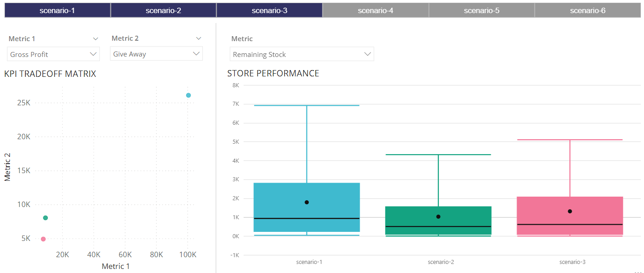Click the Metric label above Remaining Stock

pyautogui.click(x=242, y=39)
